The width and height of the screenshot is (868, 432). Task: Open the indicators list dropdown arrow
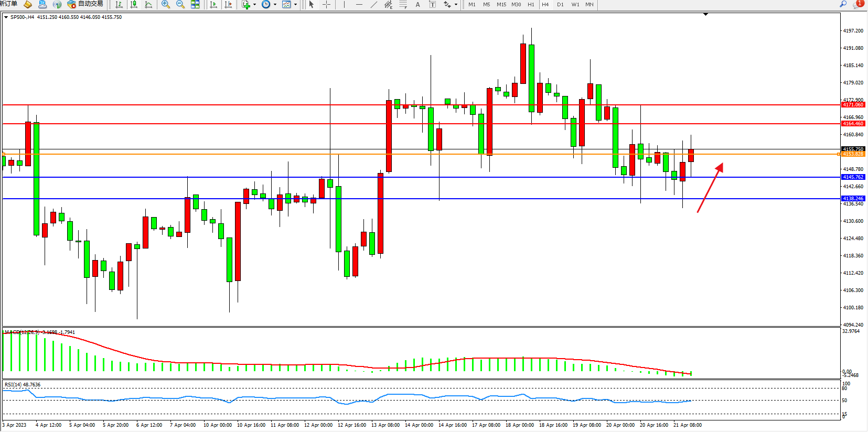point(255,5)
